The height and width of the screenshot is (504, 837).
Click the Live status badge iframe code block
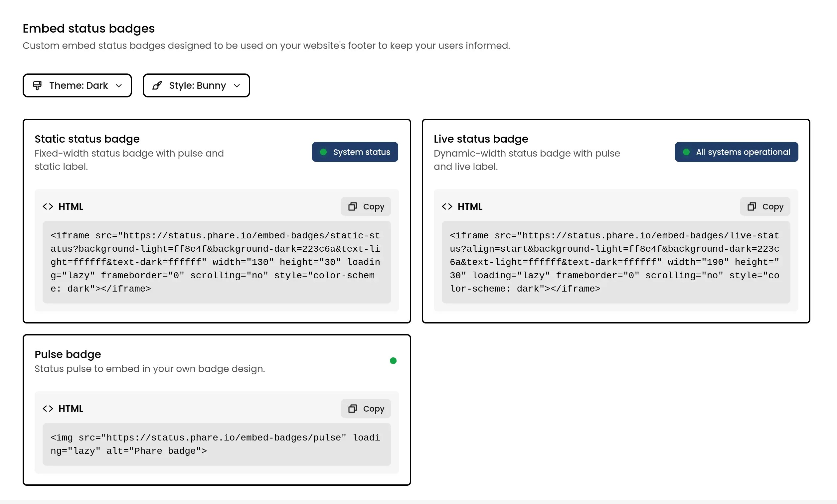click(616, 262)
